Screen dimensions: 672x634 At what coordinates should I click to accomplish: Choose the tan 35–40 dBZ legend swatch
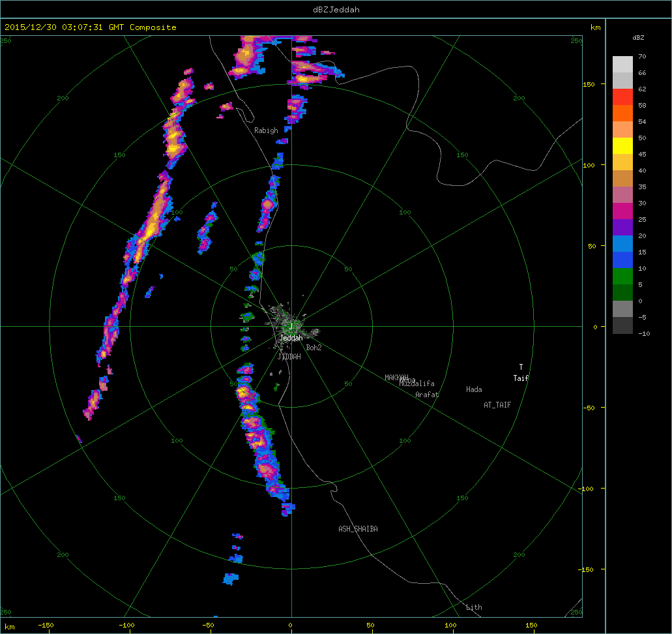(622, 179)
